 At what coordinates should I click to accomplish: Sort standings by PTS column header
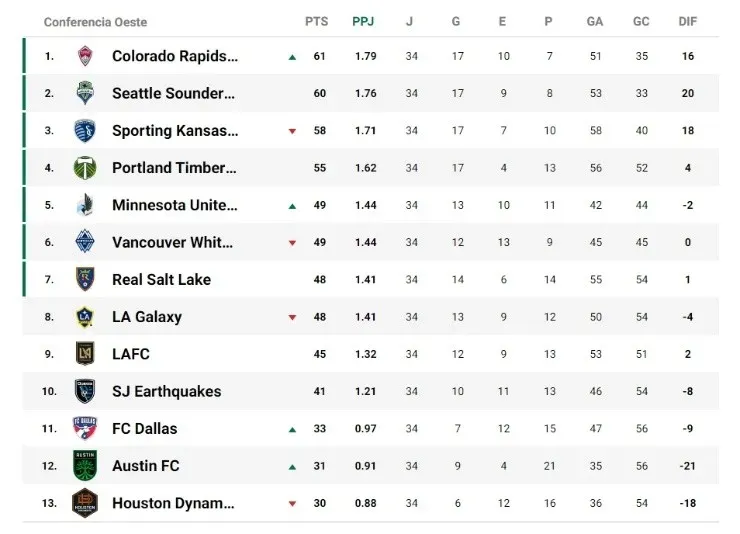click(316, 21)
